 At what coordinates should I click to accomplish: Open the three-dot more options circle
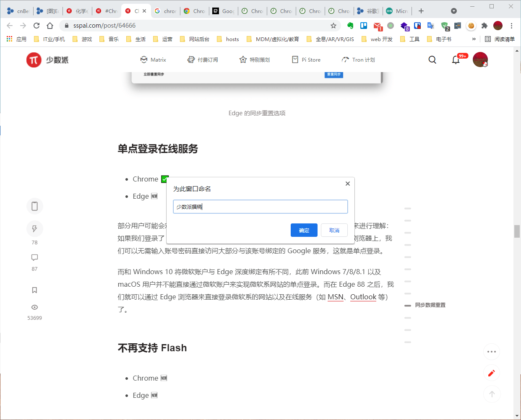tap(492, 352)
